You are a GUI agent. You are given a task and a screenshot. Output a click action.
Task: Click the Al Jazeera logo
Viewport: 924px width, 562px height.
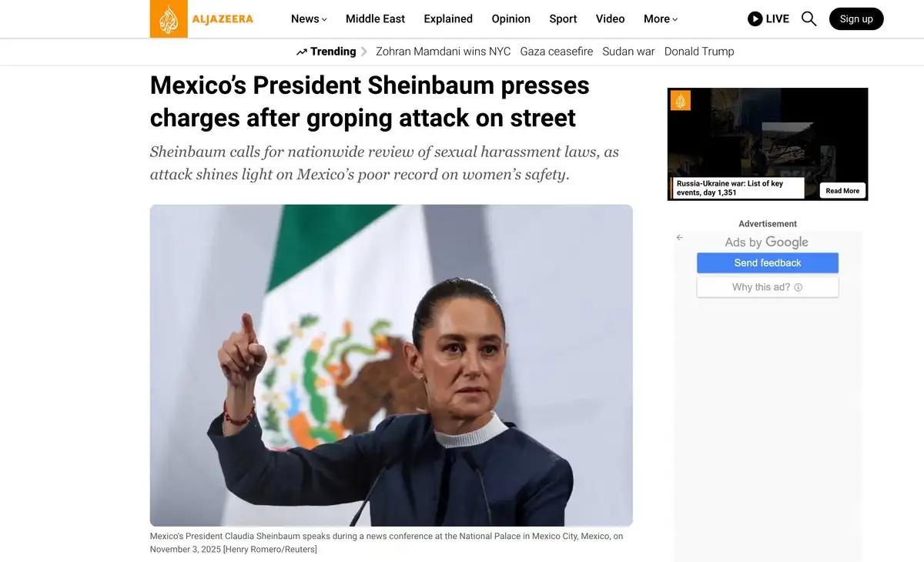pyautogui.click(x=202, y=18)
